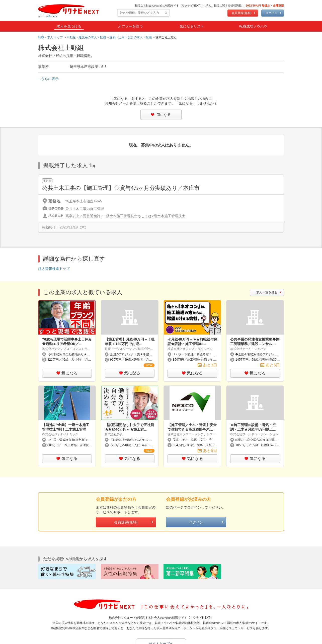Click location pin on ジオダイナミック card
322x644 pixels.
click(44, 440)
